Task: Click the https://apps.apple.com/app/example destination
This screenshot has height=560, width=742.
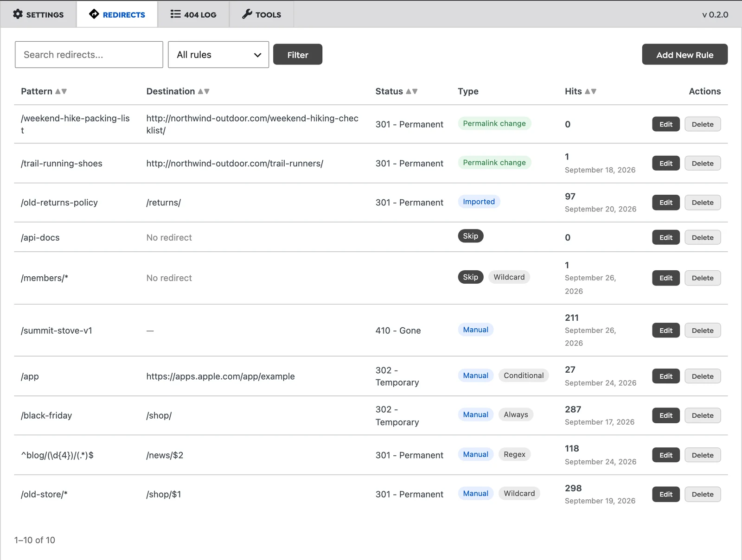Action: (221, 376)
